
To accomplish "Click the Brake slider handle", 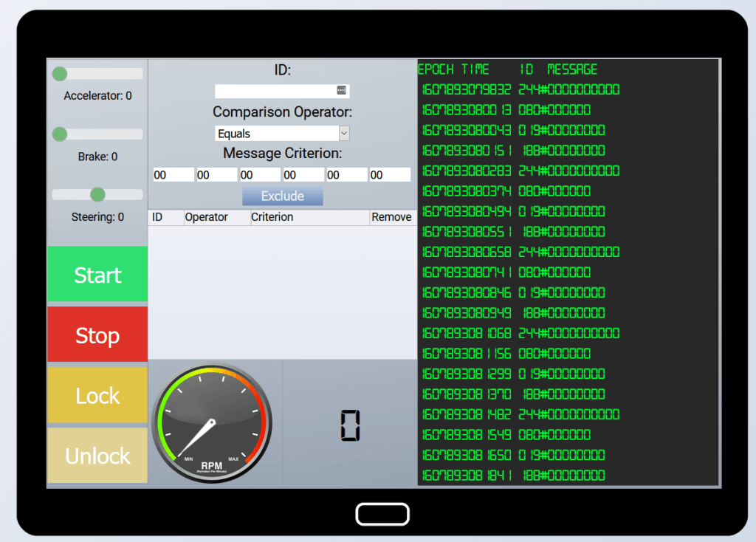I will click(x=60, y=134).
